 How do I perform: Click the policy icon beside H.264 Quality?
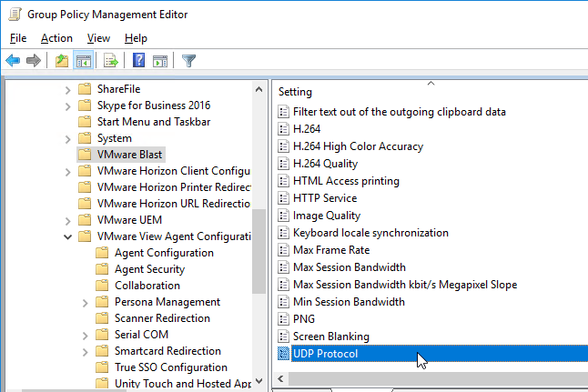click(283, 164)
